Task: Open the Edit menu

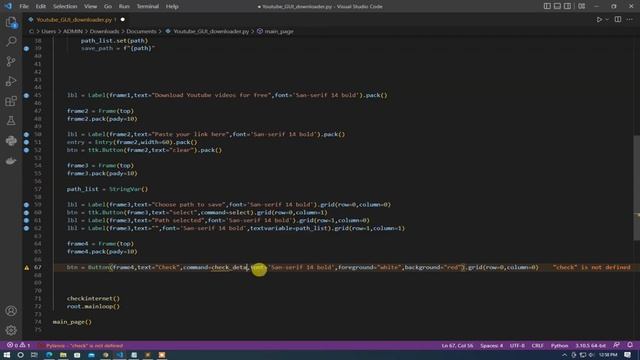Action: point(40,7)
